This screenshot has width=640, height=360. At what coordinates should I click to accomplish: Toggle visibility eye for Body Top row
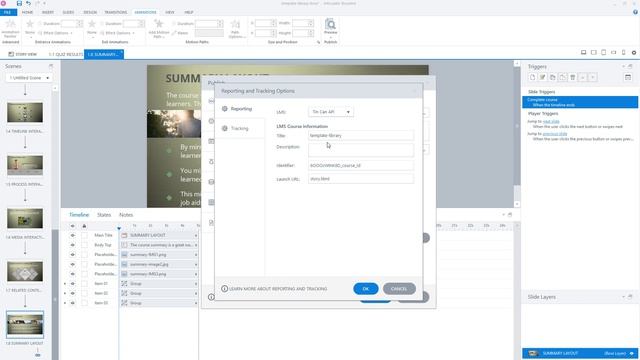pyautogui.click(x=73, y=245)
